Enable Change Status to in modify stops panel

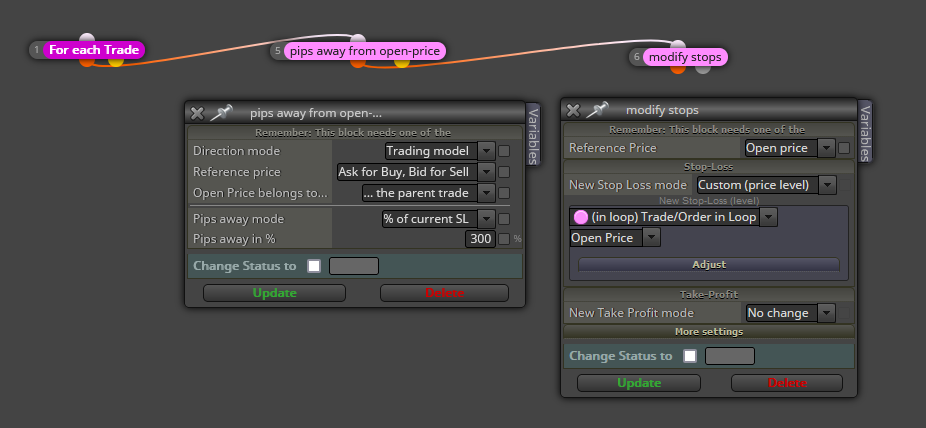point(690,356)
